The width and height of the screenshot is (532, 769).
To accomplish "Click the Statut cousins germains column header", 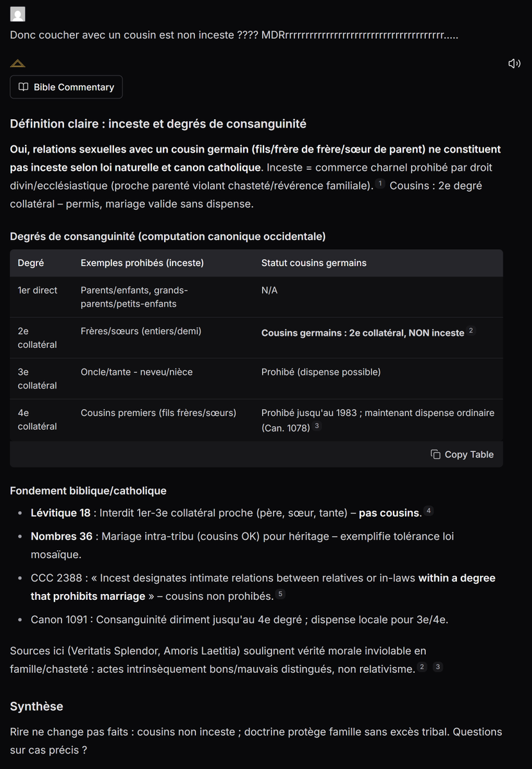I will (x=314, y=263).
